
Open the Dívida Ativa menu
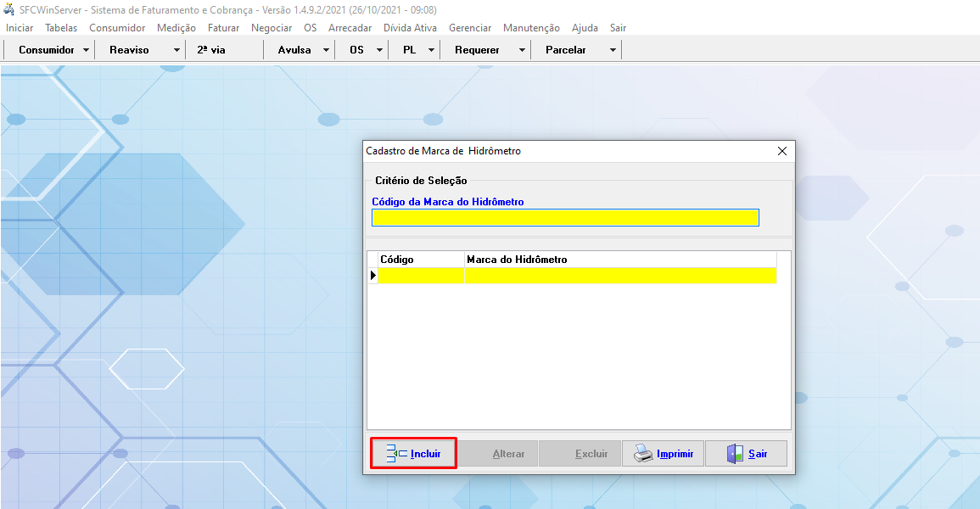(x=410, y=28)
